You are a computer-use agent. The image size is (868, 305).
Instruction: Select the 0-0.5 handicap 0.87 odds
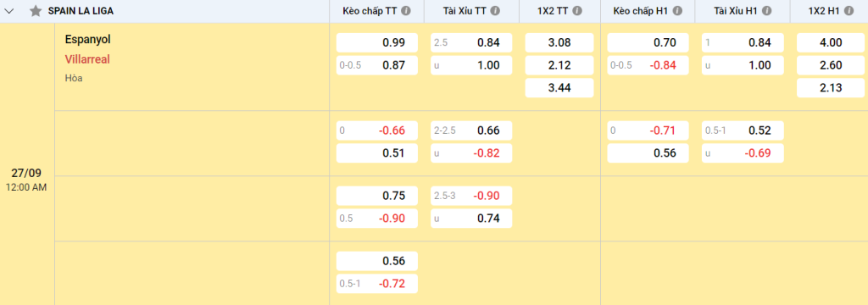coord(377,65)
